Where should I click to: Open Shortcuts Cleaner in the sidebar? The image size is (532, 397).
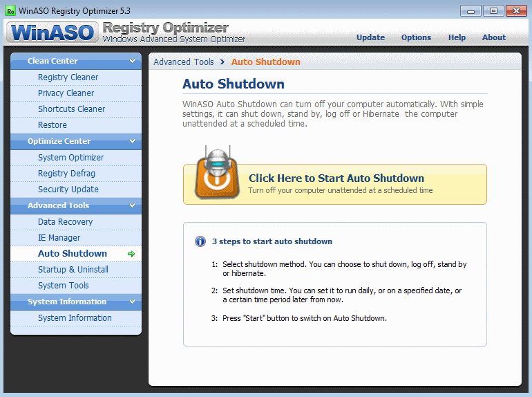click(76, 109)
